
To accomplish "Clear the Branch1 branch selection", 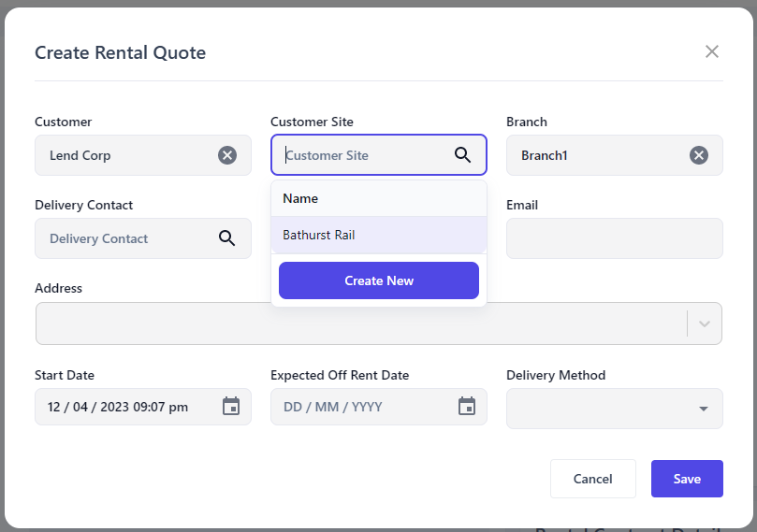I will 699,155.
